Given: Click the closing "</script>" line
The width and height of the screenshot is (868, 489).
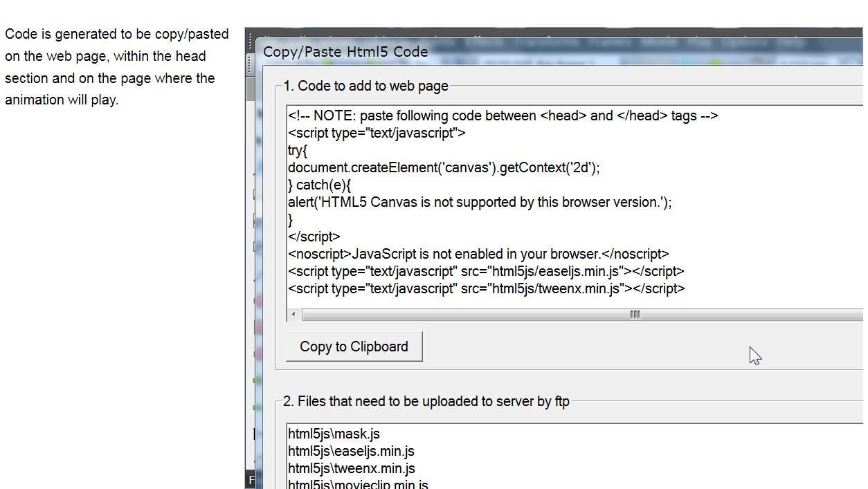Looking at the screenshot, I should click(314, 237).
